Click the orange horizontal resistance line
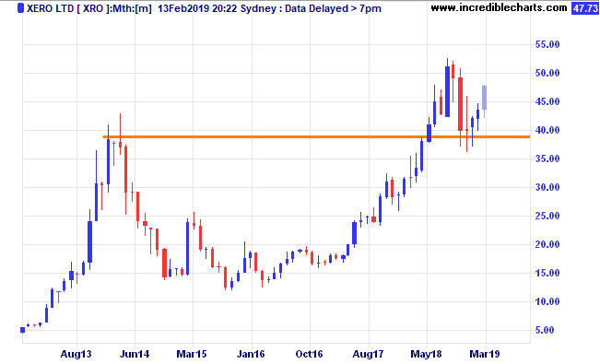This screenshot has width=600, height=364. point(316,136)
